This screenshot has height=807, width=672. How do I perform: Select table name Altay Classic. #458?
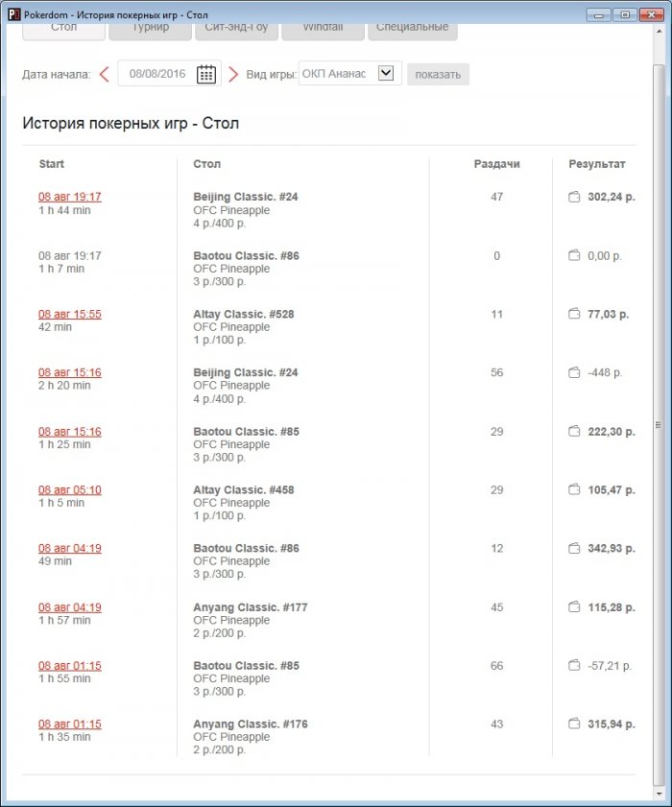(x=244, y=489)
